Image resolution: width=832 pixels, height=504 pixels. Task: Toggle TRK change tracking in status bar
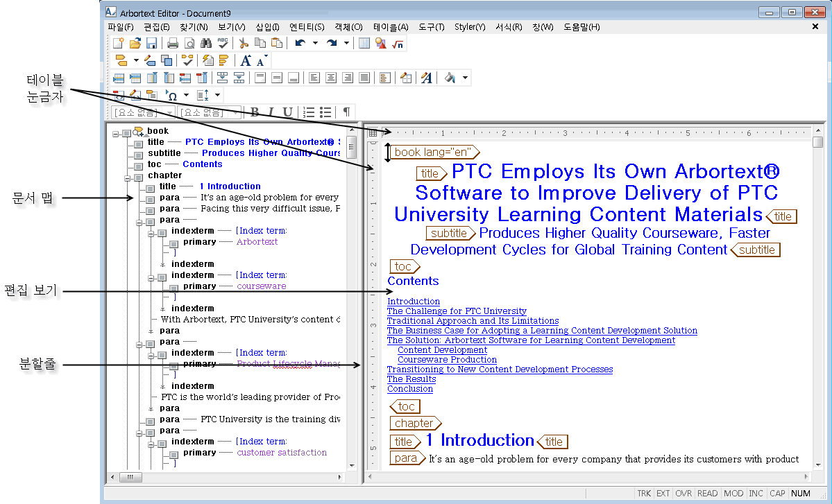point(644,494)
